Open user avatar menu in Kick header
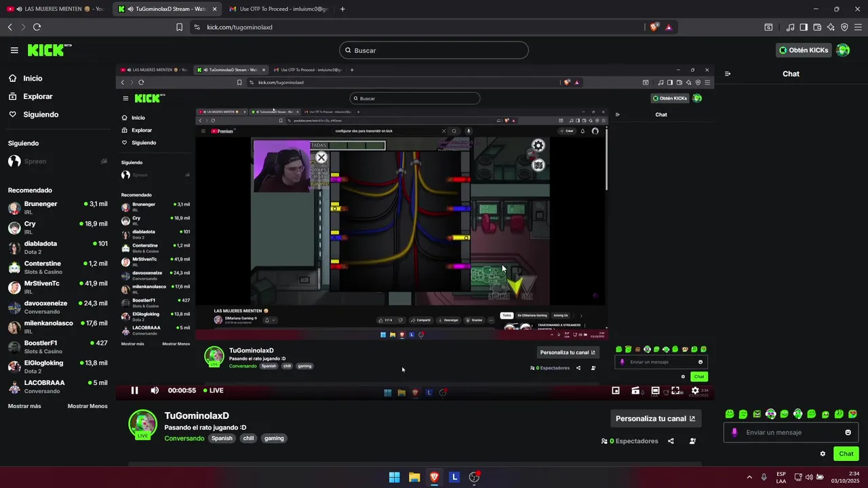 click(843, 50)
